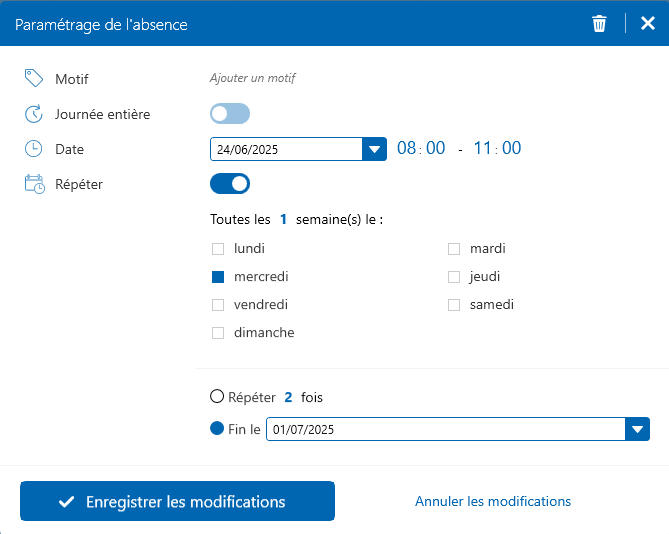Check the lundi checkbox
Image resolution: width=669 pixels, height=534 pixels.
pos(218,248)
